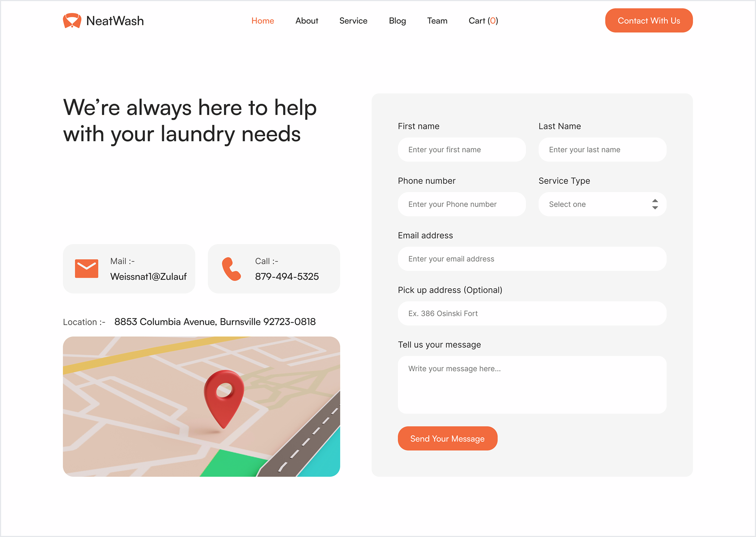Open the Cart (0) link
This screenshot has width=756, height=537.
pos(483,21)
